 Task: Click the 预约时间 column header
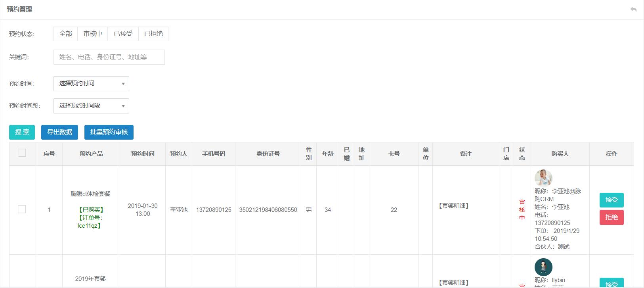143,154
